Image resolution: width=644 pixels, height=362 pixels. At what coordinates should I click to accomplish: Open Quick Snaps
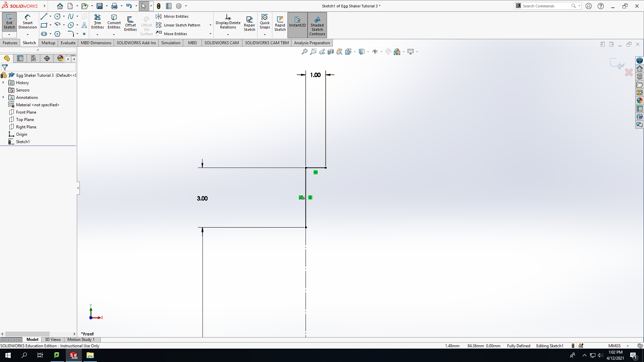pos(265,21)
